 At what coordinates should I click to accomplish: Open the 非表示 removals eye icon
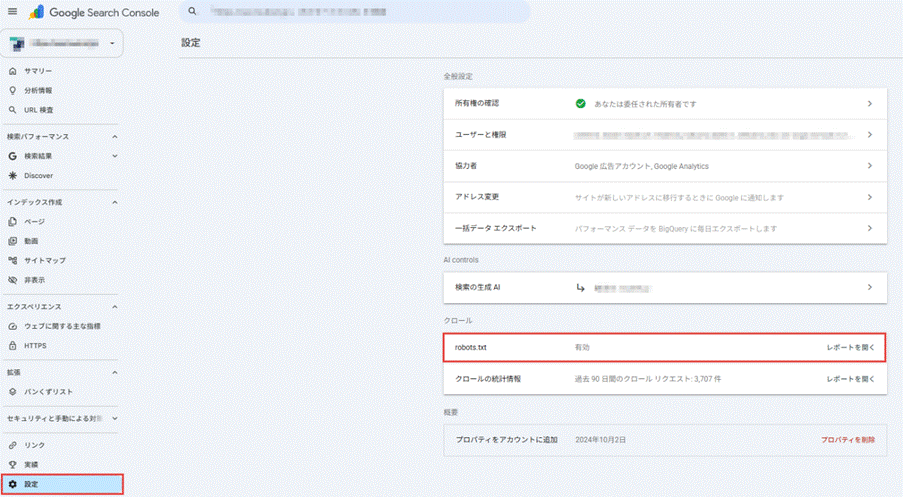point(13,280)
